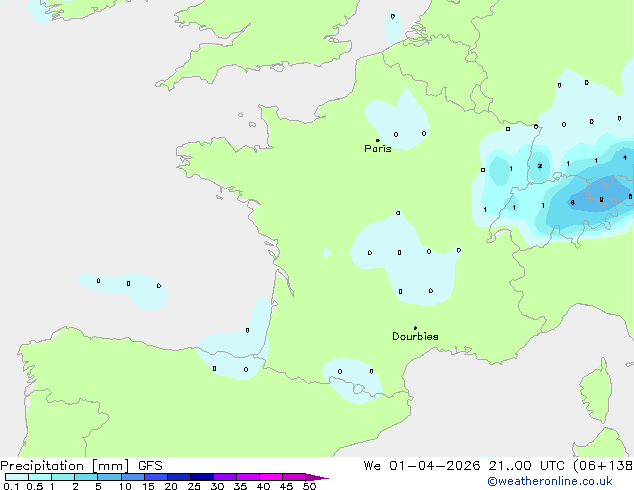Click the forecast date 'We 01-04-2026 21..00 UTC' text
This screenshot has height=490, width=634.
(x=464, y=466)
